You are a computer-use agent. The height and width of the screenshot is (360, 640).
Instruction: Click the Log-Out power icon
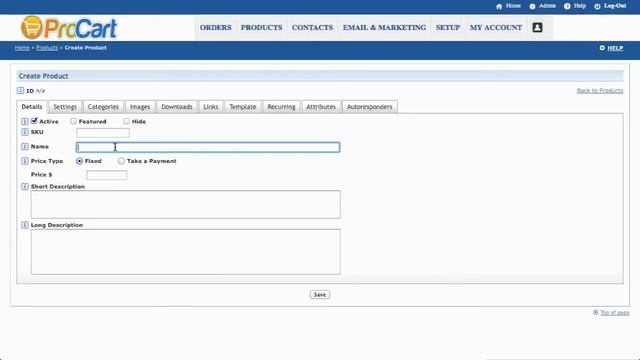597,7
